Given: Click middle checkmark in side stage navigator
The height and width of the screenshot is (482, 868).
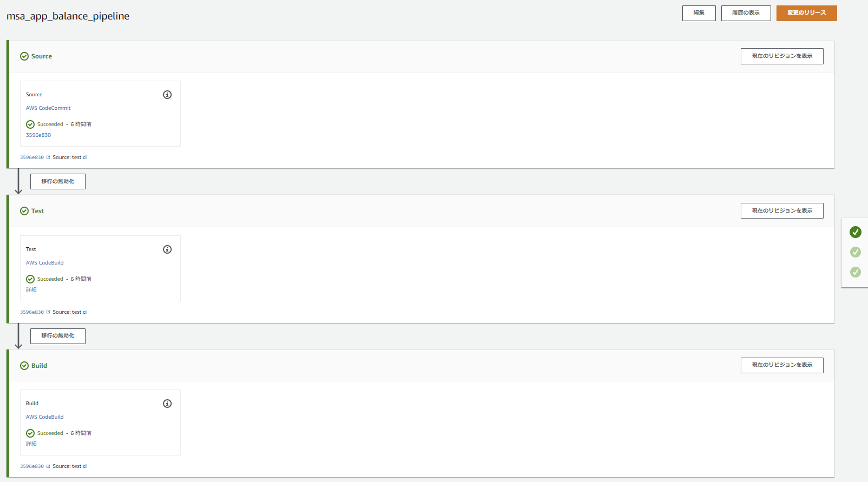Looking at the screenshot, I should (856, 252).
